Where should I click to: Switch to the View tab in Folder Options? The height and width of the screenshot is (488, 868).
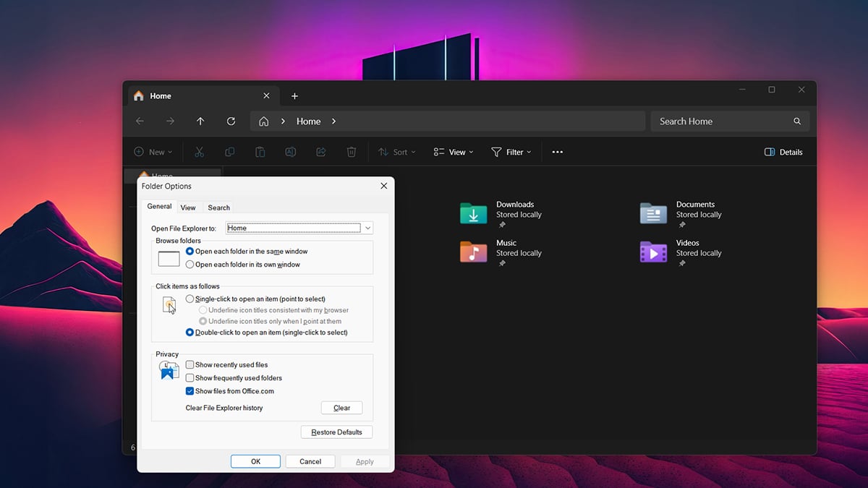[188, 207]
